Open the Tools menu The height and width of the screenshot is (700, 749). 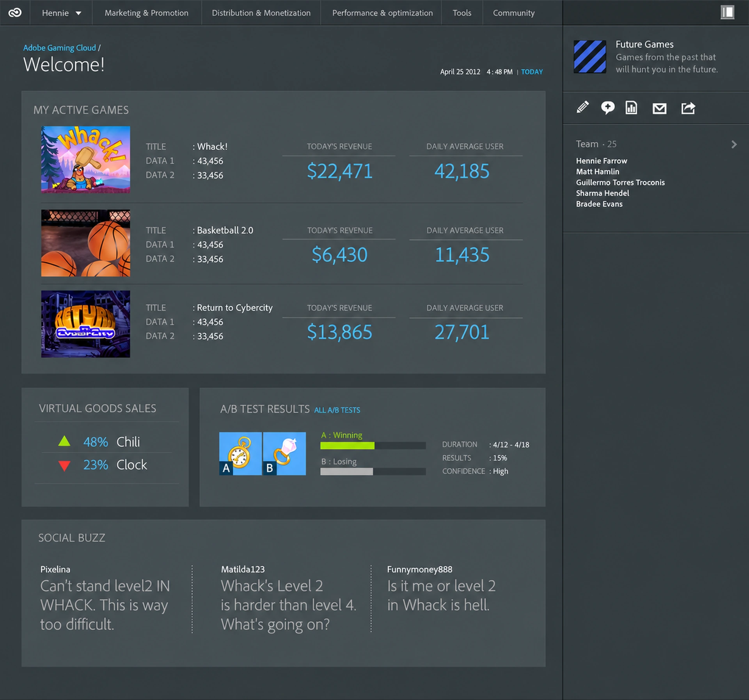pyautogui.click(x=462, y=13)
